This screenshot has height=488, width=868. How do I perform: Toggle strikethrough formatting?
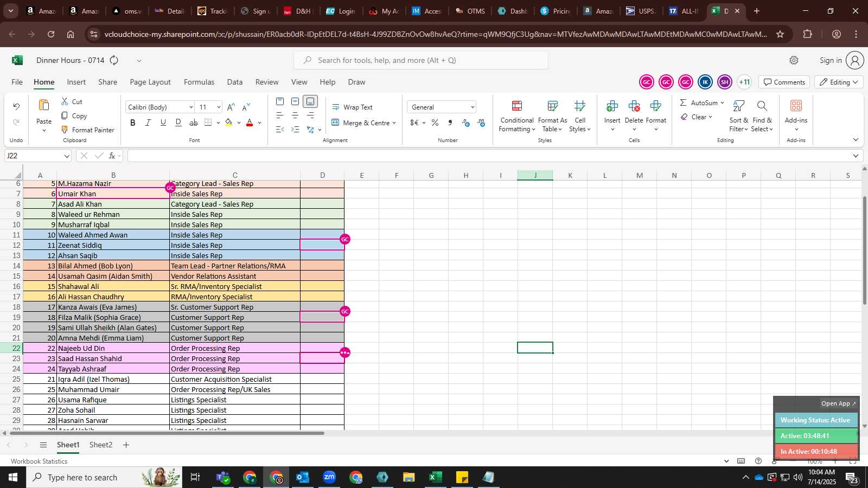(x=194, y=123)
